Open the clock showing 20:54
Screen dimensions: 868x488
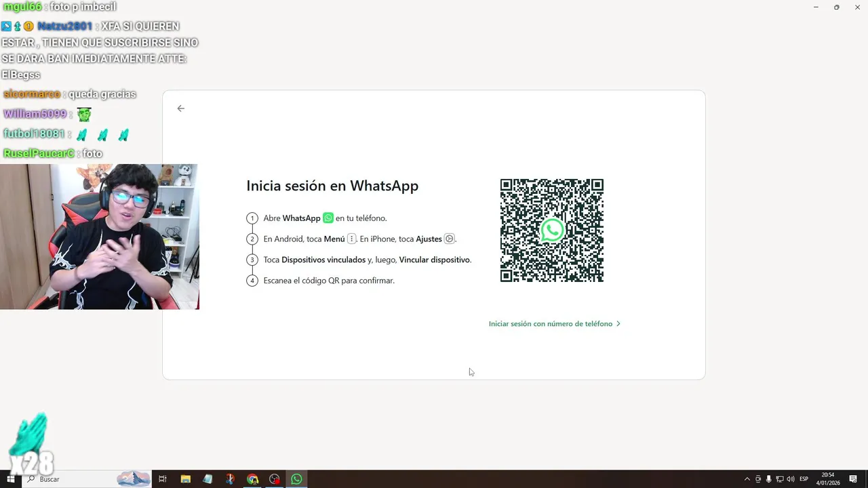pos(828,479)
